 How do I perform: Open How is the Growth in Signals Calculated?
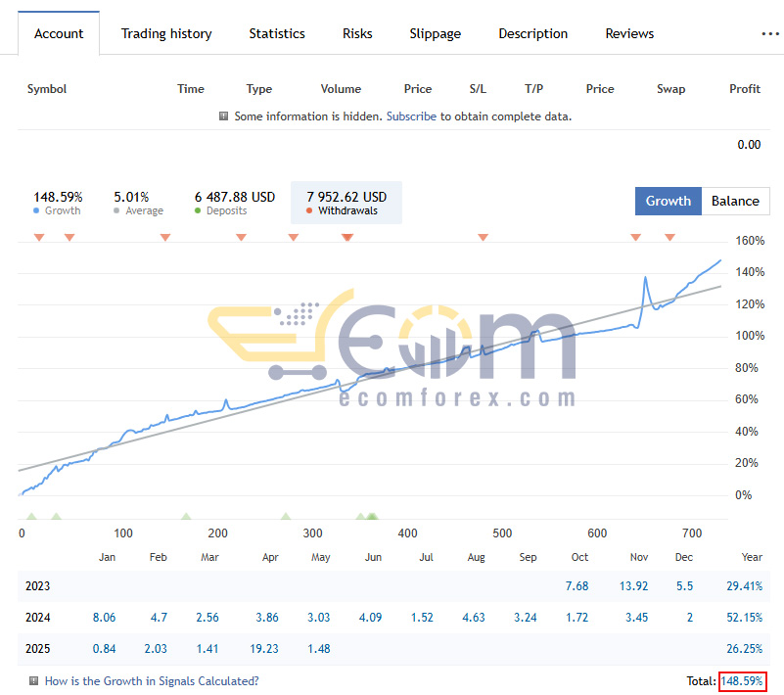point(152,680)
